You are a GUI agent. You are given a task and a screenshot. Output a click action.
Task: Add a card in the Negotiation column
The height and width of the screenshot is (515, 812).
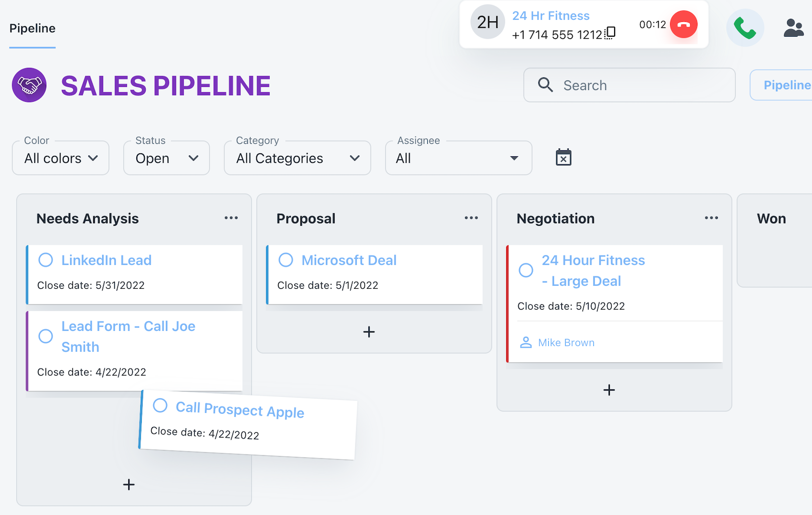coord(609,390)
